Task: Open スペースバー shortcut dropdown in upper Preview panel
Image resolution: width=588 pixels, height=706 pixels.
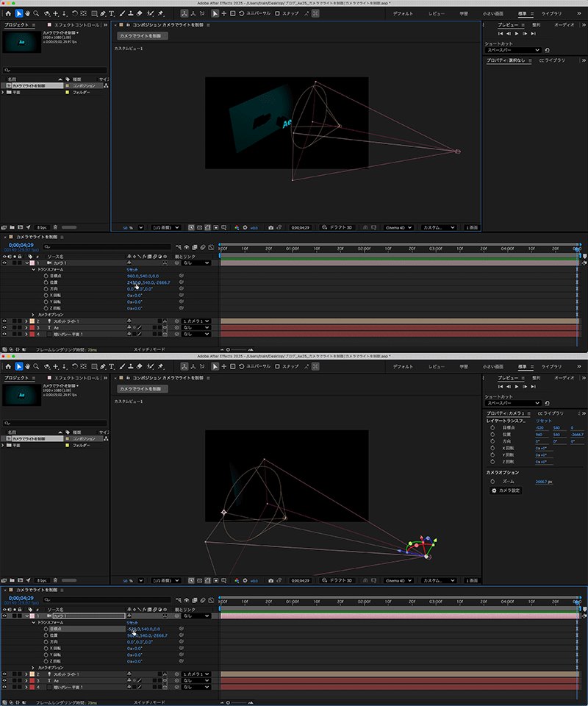Action: point(514,50)
